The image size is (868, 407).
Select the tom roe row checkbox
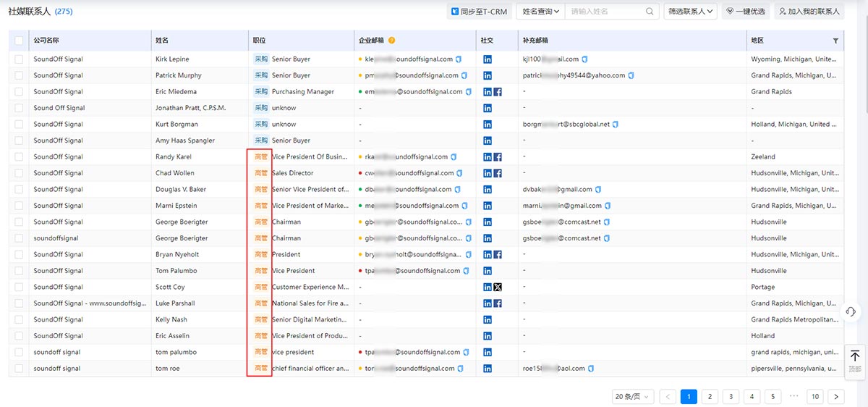[19, 369]
